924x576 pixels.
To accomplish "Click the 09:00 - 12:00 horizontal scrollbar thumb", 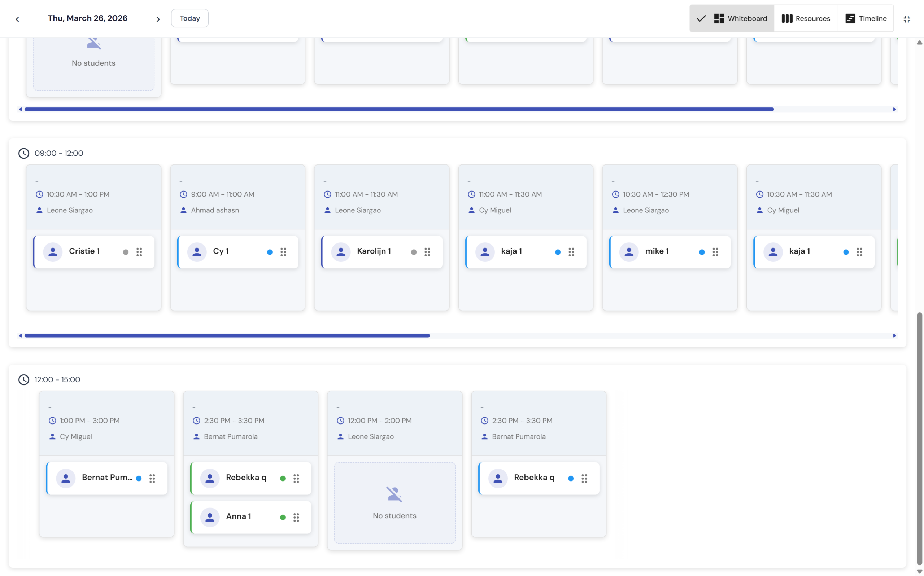I will click(x=227, y=336).
